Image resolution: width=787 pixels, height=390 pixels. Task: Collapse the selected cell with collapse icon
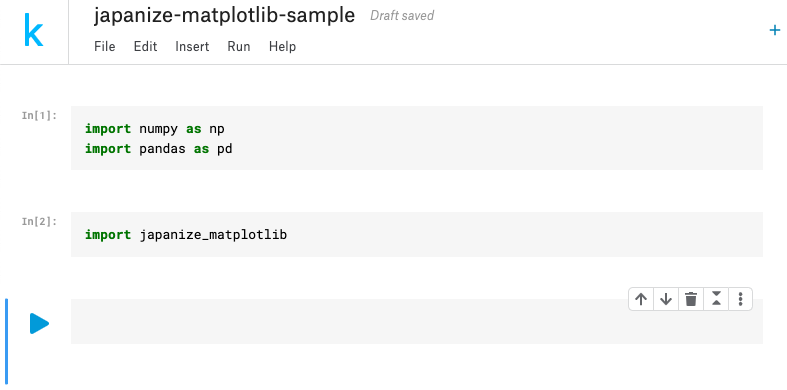716,299
